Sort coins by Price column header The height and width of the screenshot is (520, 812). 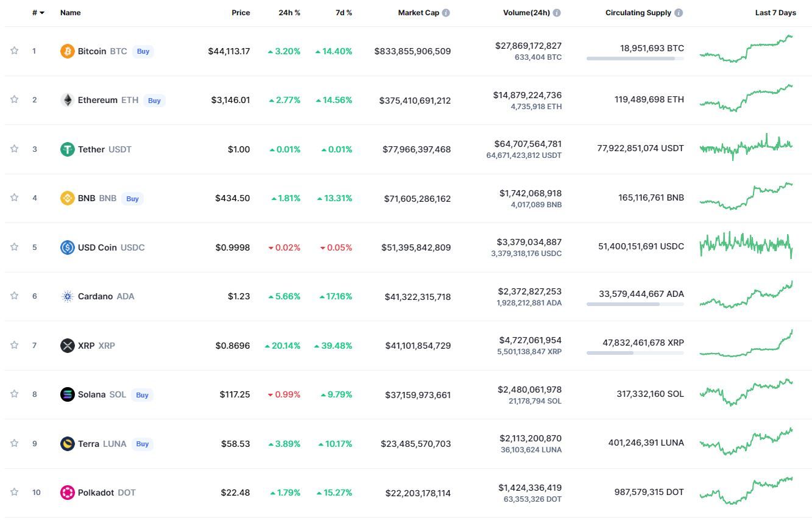[x=241, y=13]
